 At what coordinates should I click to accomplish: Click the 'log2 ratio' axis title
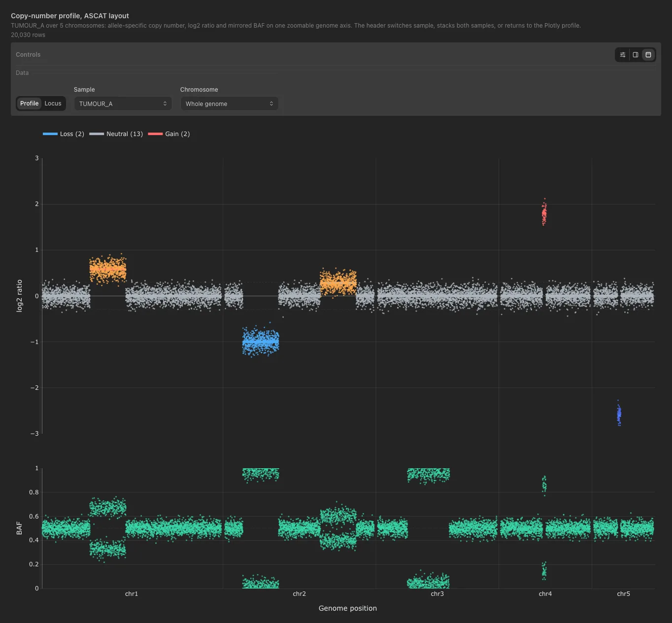pos(20,296)
